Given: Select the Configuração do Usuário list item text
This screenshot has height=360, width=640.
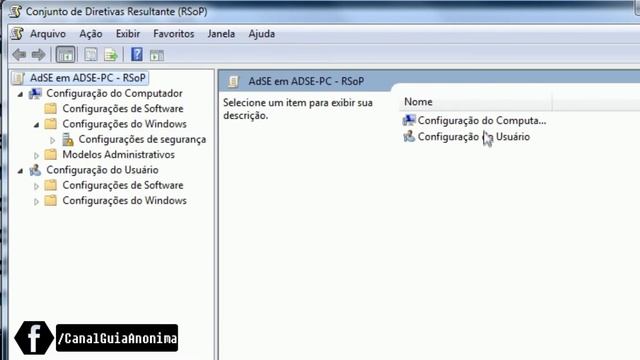Looking at the screenshot, I should (x=473, y=137).
